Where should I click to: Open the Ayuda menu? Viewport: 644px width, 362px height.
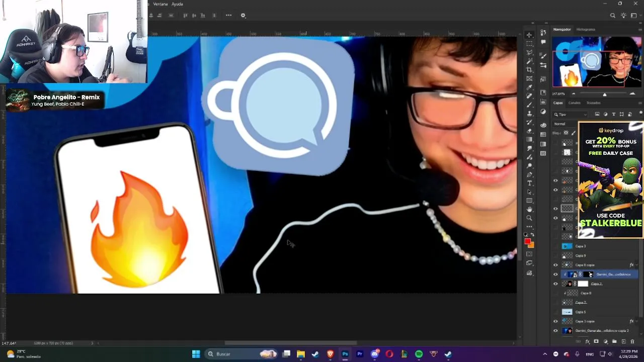pyautogui.click(x=177, y=4)
